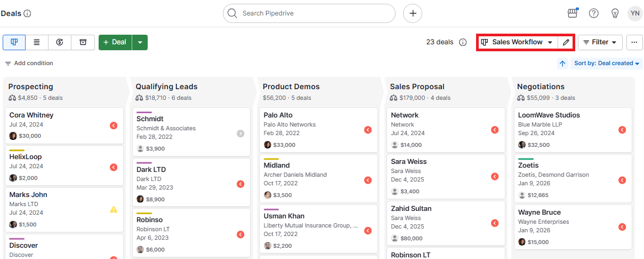Click the red activity icon on Zahid Sultan

point(495,223)
